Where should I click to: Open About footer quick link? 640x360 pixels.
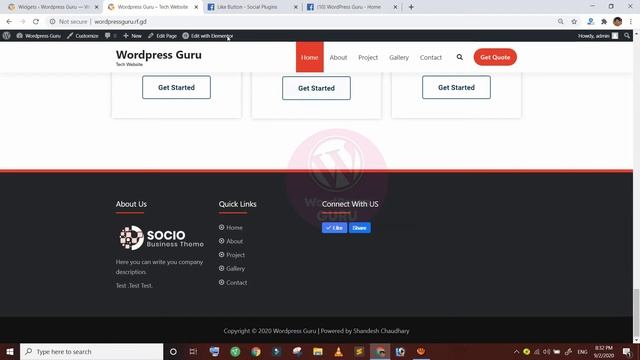235,241
